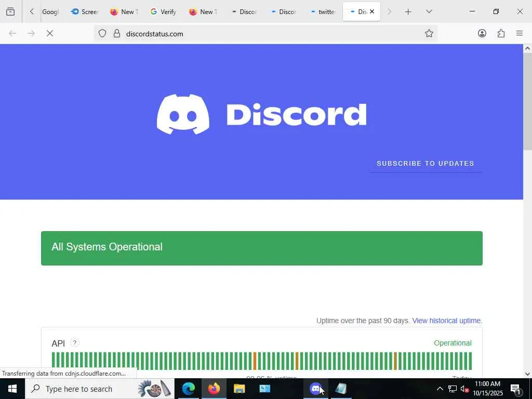Bookmark this page with the star icon
The image size is (532, 399).
click(x=429, y=33)
